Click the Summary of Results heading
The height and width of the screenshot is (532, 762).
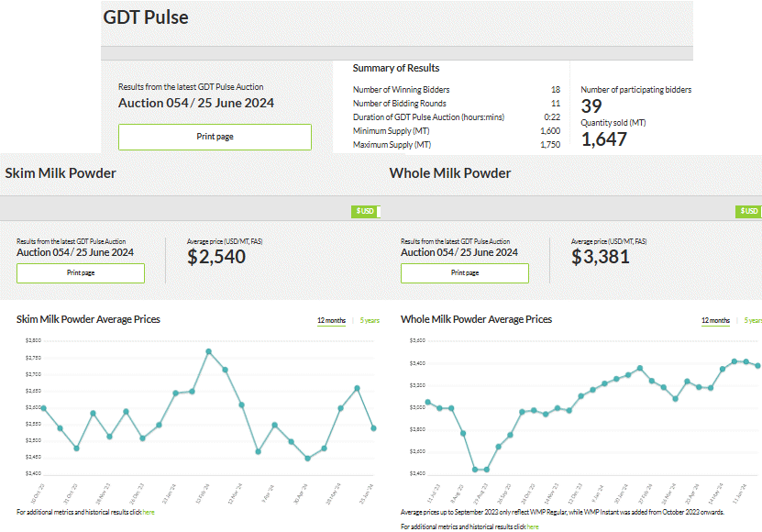click(x=396, y=68)
